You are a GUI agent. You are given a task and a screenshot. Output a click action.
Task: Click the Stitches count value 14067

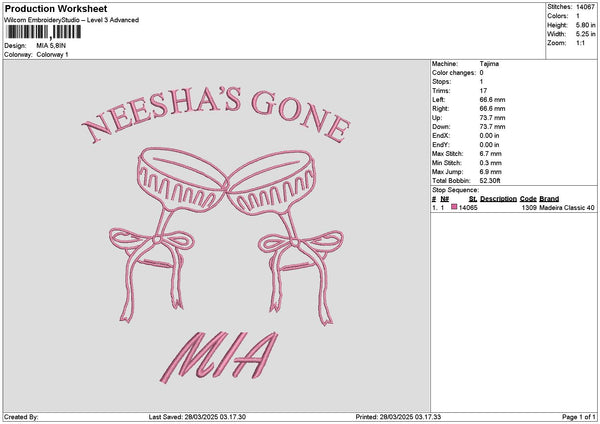point(585,7)
